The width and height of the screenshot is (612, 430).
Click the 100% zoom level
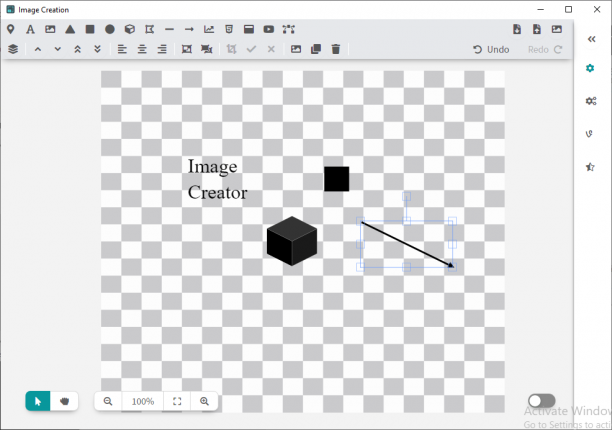pos(143,402)
